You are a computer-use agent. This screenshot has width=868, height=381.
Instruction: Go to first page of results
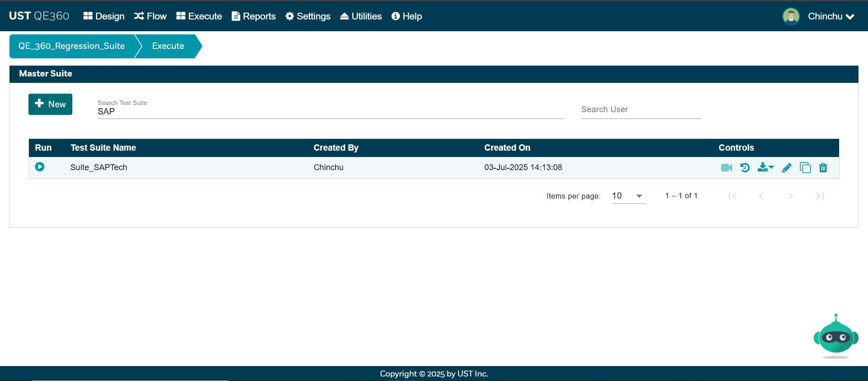coord(732,196)
